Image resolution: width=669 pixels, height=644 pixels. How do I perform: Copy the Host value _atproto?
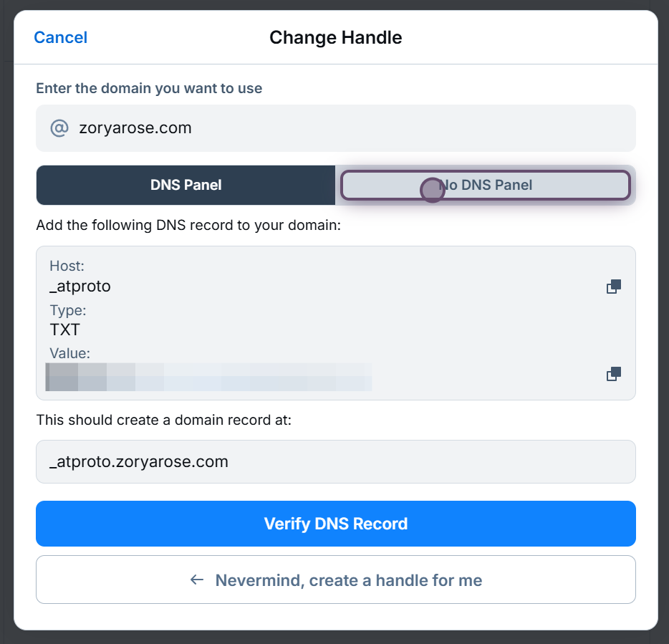(x=613, y=287)
